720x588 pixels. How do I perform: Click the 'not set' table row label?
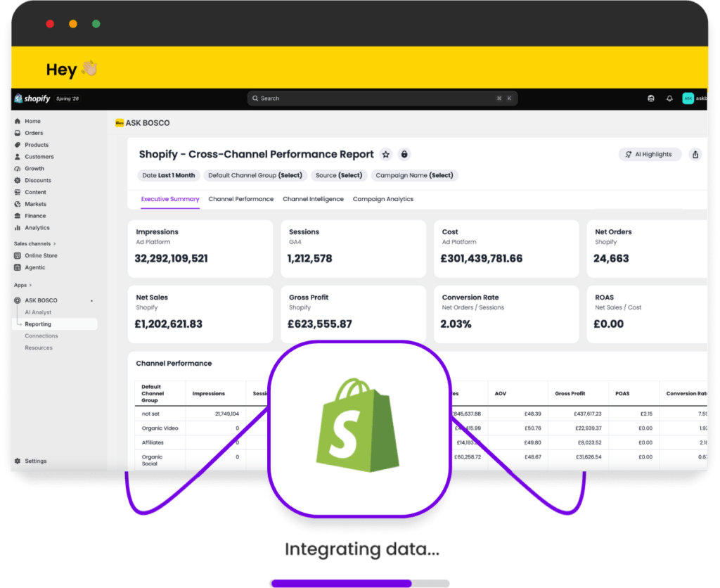[150, 414]
